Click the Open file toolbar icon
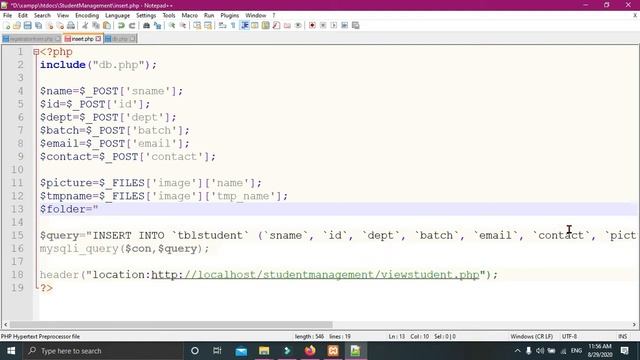640x360 pixels. tap(17, 25)
